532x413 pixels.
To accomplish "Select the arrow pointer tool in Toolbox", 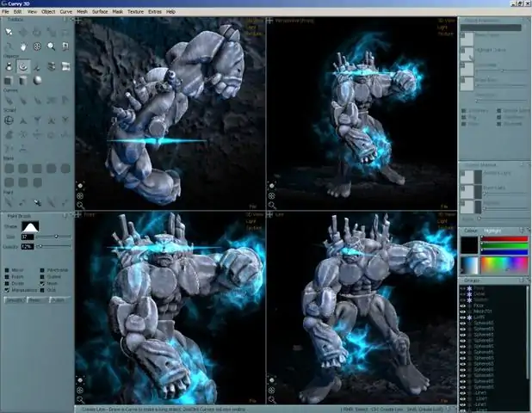I will tap(9, 32).
